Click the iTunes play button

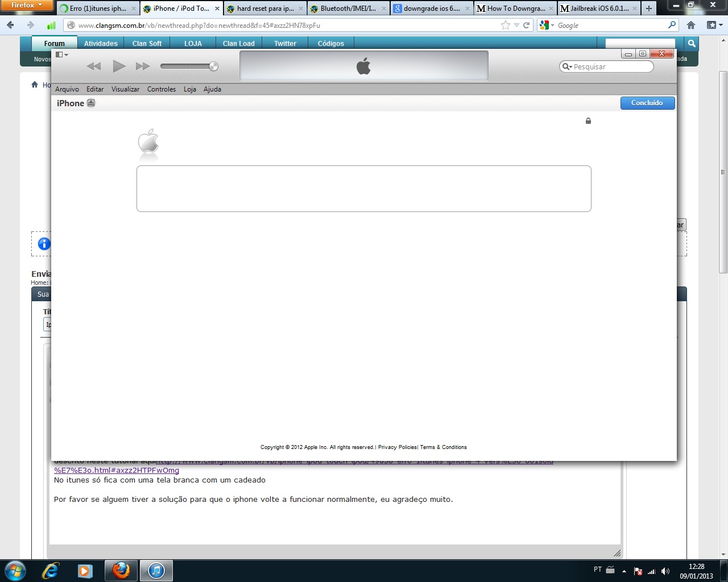[x=119, y=66]
